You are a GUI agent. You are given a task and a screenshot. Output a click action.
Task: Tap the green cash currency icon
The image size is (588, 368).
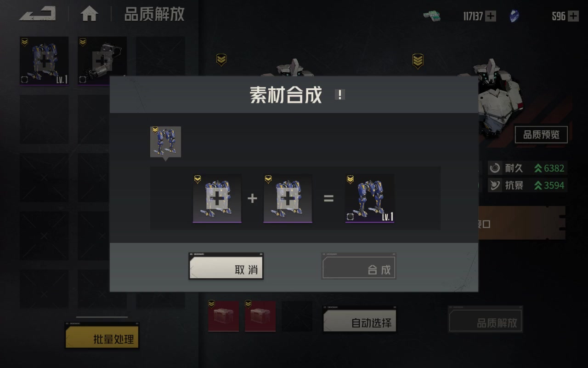(432, 16)
